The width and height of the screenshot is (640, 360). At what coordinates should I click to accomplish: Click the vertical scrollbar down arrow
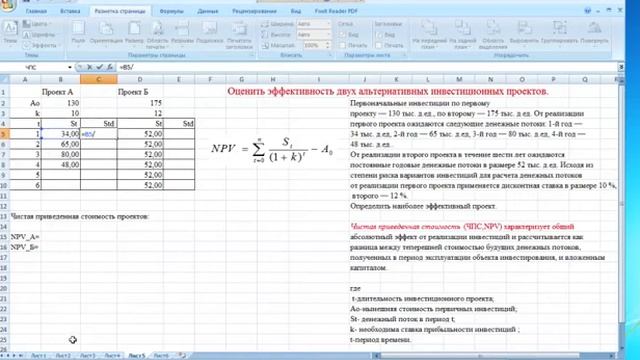[x=621, y=348]
